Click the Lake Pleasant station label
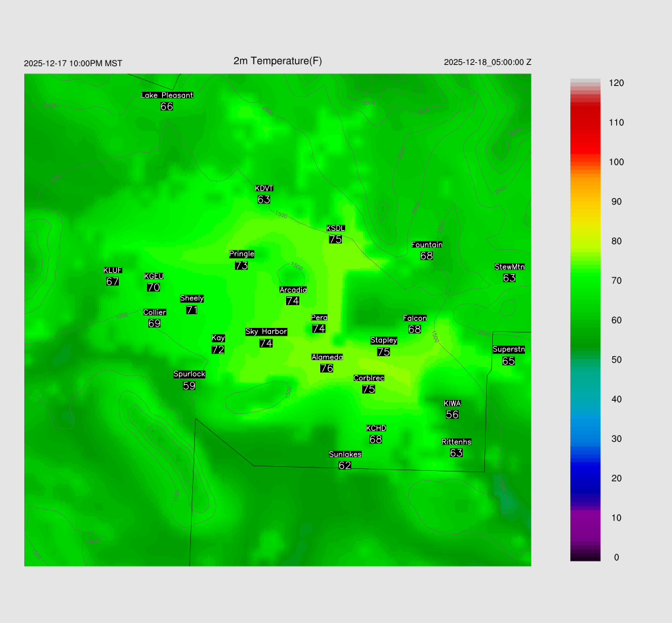The height and width of the screenshot is (623, 672). (167, 95)
